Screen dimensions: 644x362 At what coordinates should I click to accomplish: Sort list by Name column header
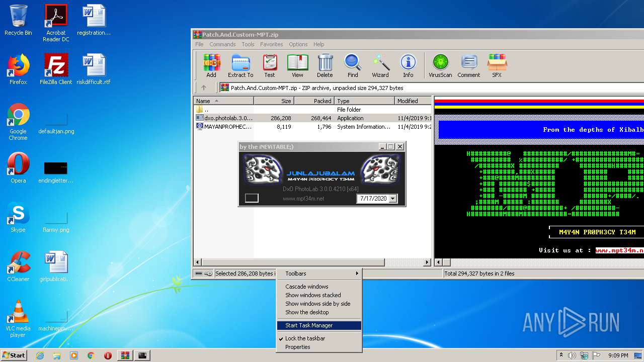click(223, 101)
